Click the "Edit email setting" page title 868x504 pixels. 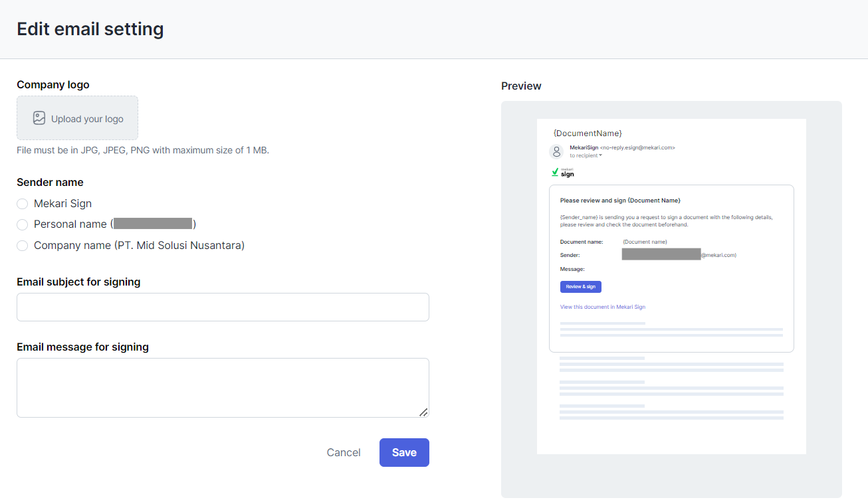pos(90,29)
